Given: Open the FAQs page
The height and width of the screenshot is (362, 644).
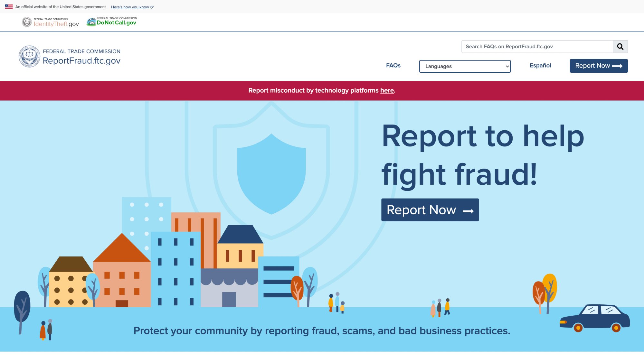Looking at the screenshot, I should [393, 65].
